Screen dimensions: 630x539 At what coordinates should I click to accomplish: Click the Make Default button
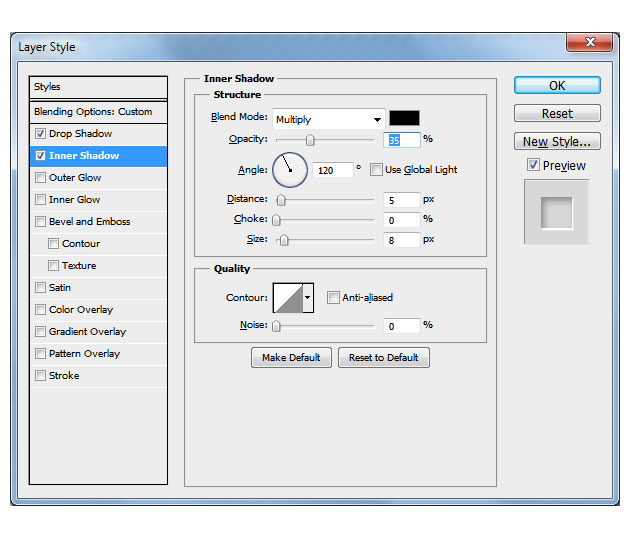pyautogui.click(x=291, y=357)
